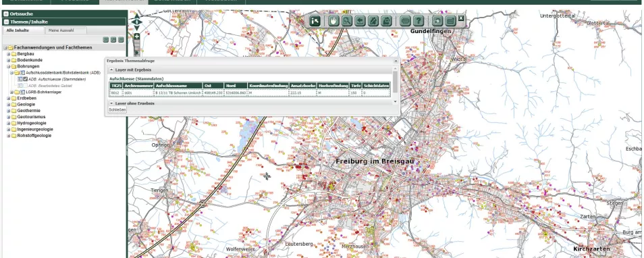Open help with question mark icon
Viewport: 644px width, 258px height.
(418, 21)
